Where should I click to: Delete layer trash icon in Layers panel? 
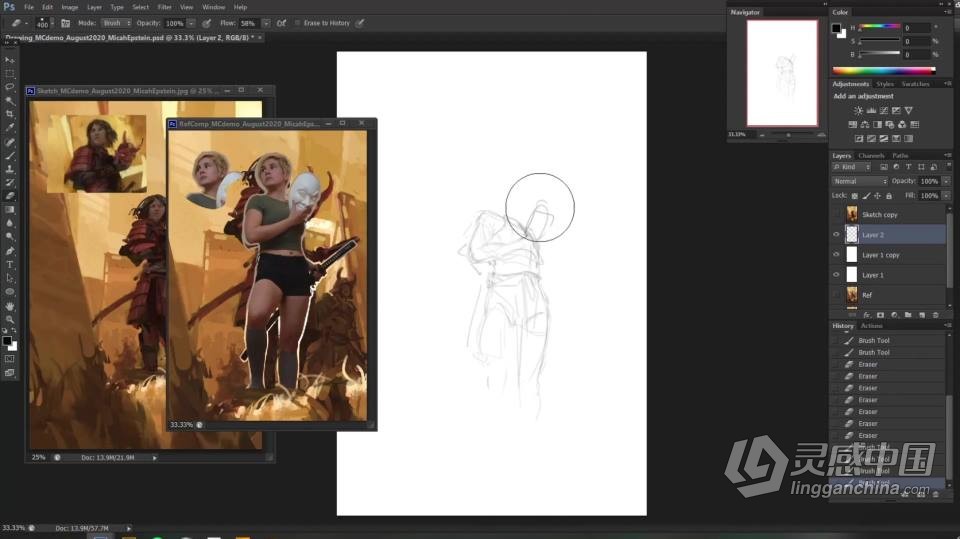click(936, 315)
